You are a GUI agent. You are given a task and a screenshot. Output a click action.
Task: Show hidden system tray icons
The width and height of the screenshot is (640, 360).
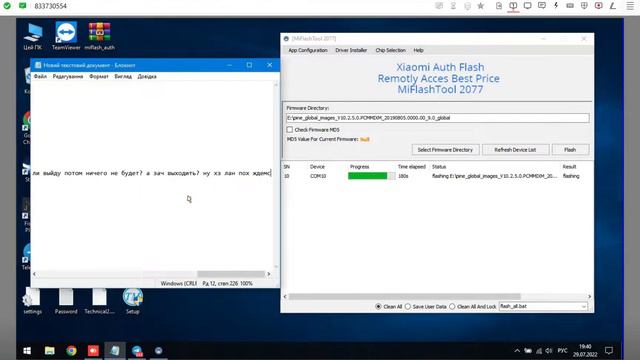[517, 351]
